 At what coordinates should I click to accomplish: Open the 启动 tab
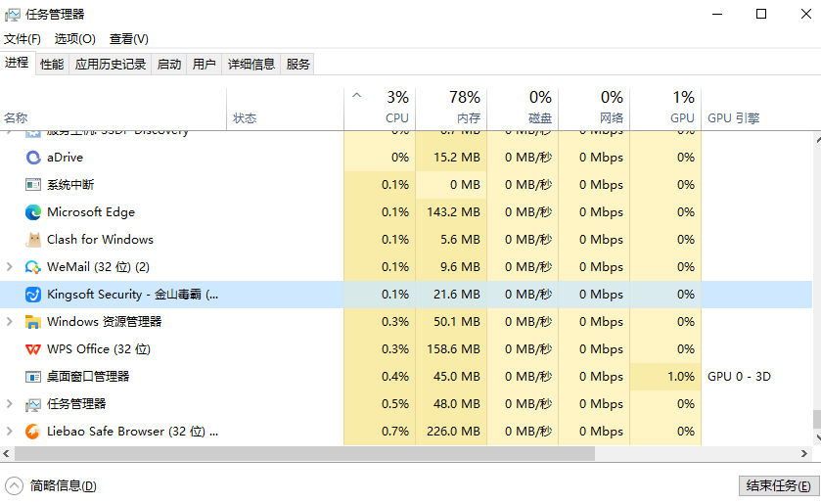(x=169, y=65)
